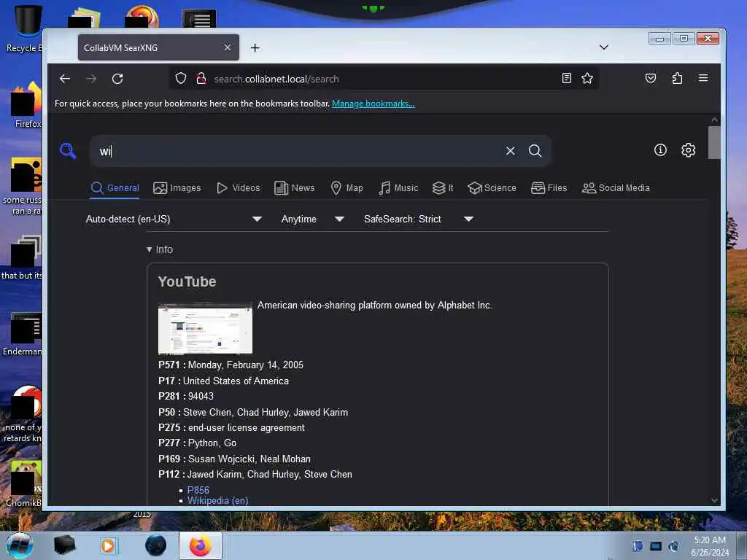Reload the page with the refresh icon
This screenshot has width=747, height=560.
[x=117, y=79]
